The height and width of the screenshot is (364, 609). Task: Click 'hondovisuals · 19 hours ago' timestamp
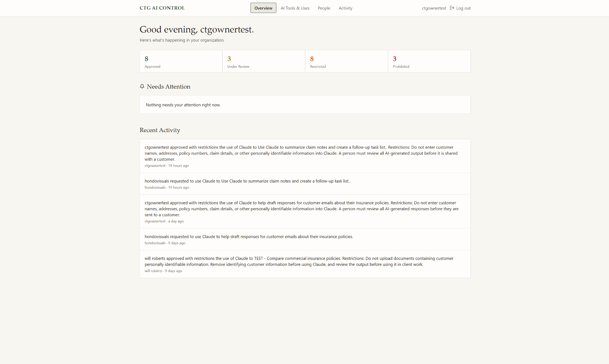(x=167, y=187)
